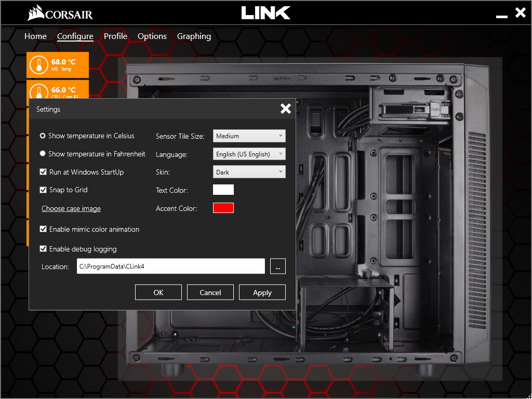Open the Profile tab
The width and height of the screenshot is (532, 399).
coord(115,36)
